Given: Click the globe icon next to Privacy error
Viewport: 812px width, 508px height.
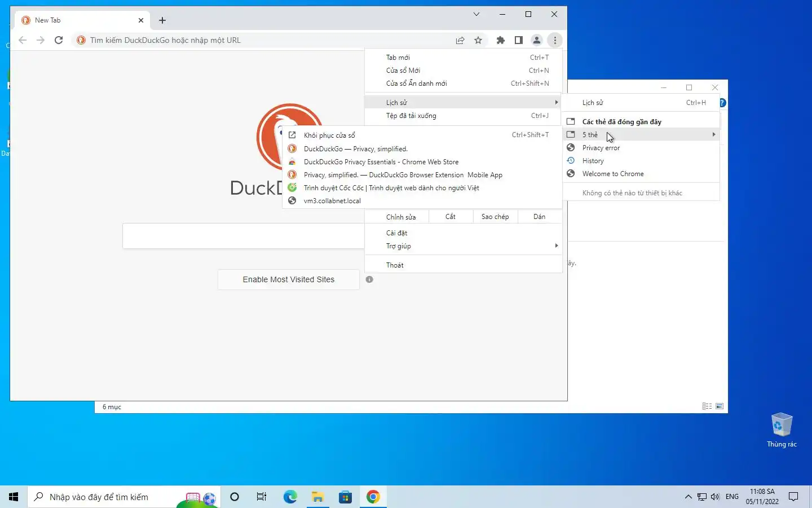Looking at the screenshot, I should [571, 147].
